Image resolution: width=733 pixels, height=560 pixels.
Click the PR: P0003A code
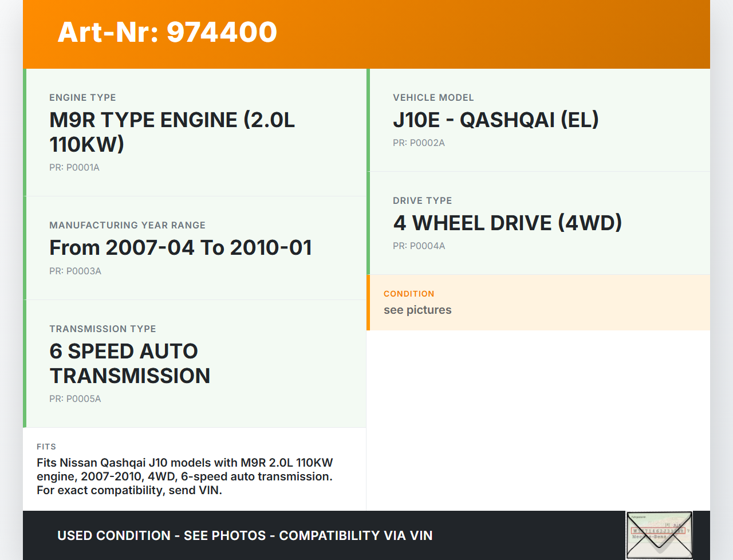75,271
